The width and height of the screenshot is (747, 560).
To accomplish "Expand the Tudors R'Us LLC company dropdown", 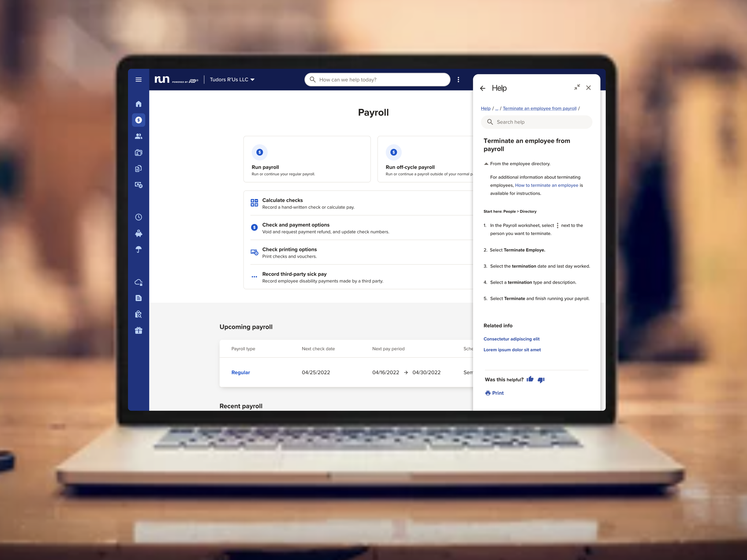I will [x=232, y=80].
